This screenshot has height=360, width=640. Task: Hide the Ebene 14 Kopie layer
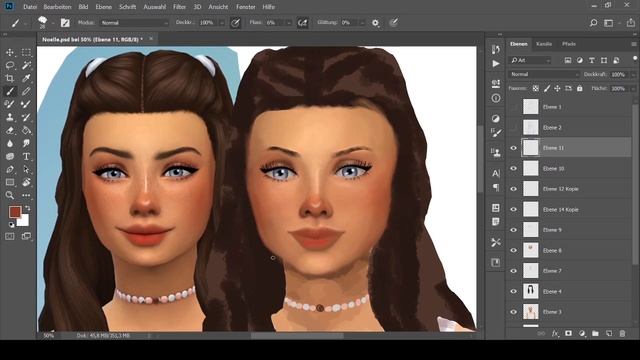513,209
